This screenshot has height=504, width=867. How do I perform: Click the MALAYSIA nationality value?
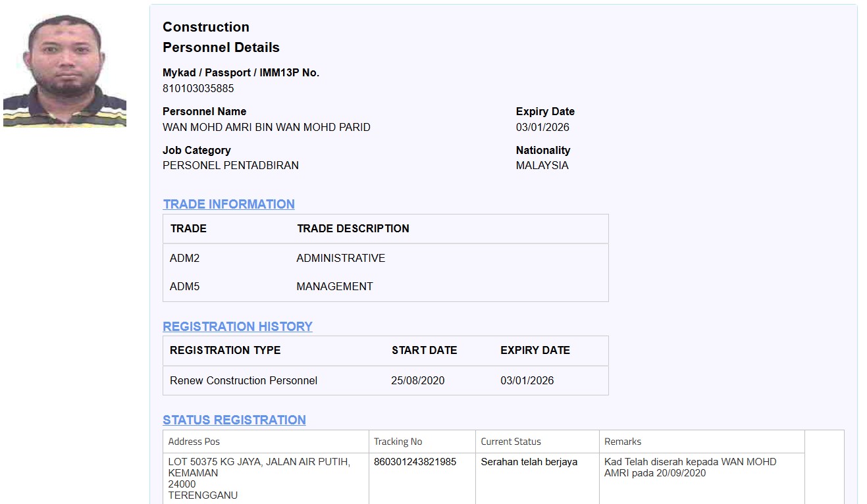coord(542,165)
